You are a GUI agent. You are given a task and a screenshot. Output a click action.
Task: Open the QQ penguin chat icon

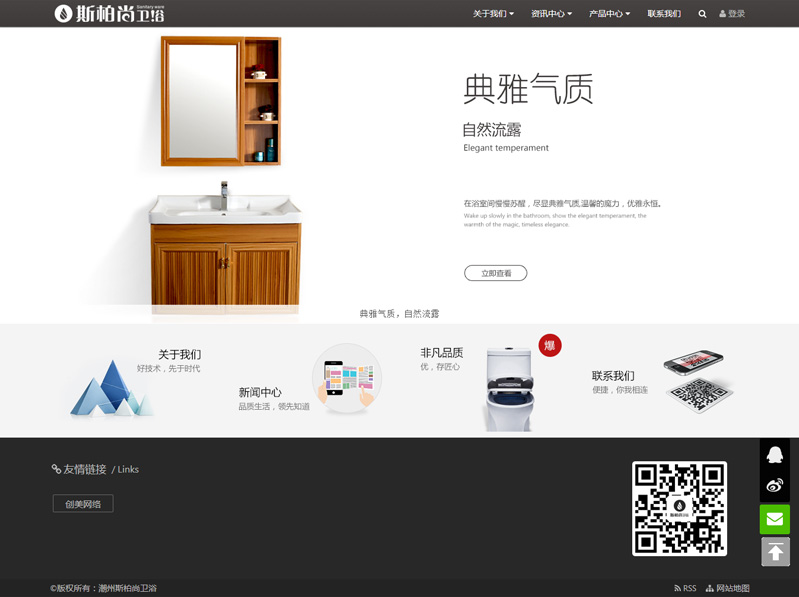[775, 454]
